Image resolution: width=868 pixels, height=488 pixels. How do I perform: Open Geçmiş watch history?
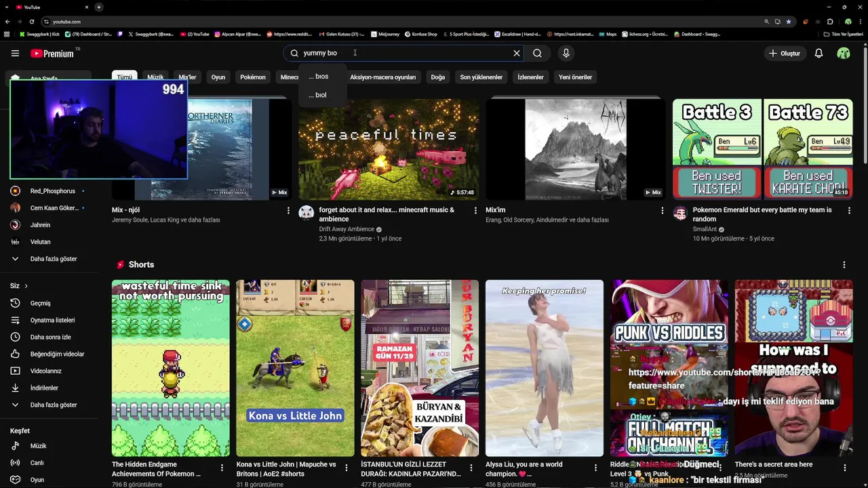pos(49,303)
